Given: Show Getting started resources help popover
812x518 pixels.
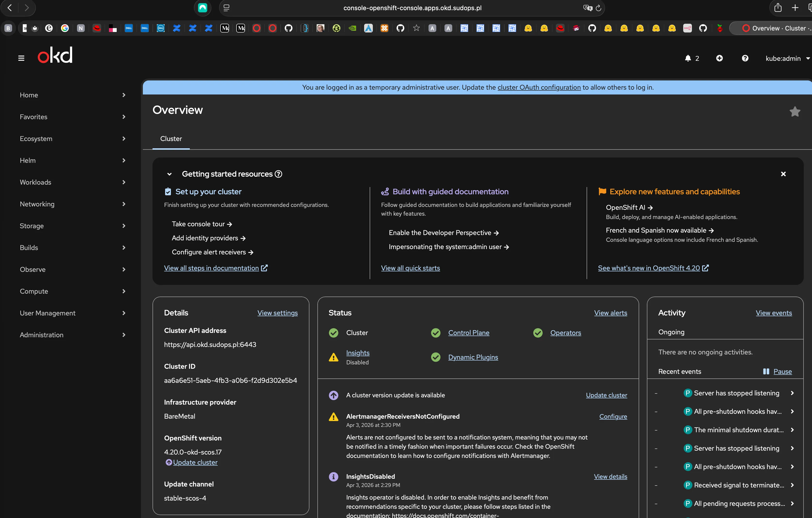Looking at the screenshot, I should click(278, 174).
